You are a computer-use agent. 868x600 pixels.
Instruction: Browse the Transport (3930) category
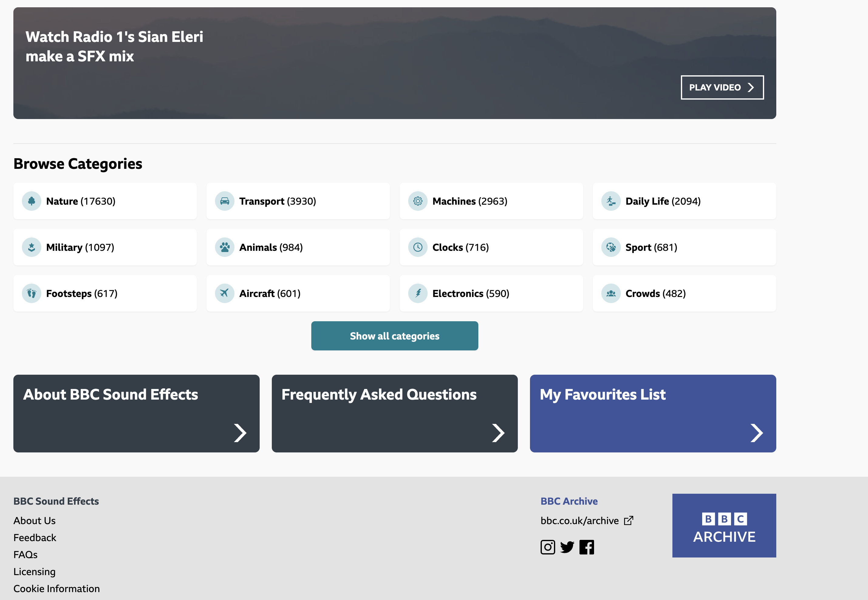coord(298,201)
